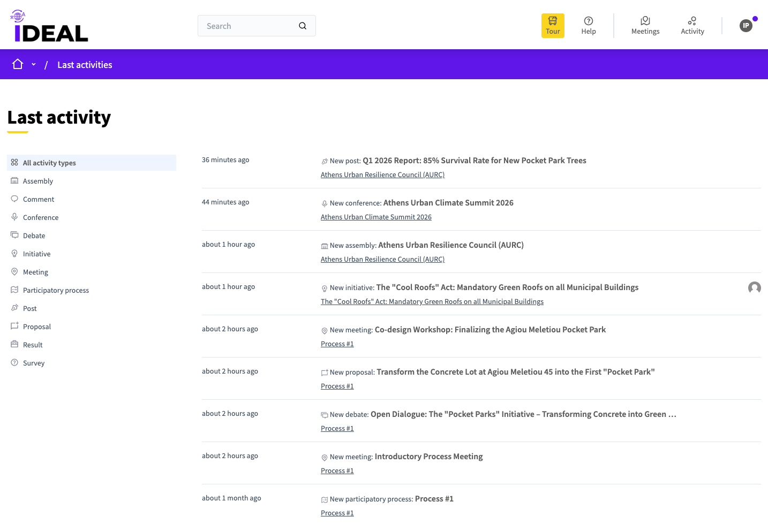The image size is (768, 532).
Task: Focus the Search input field
Action: coord(249,26)
